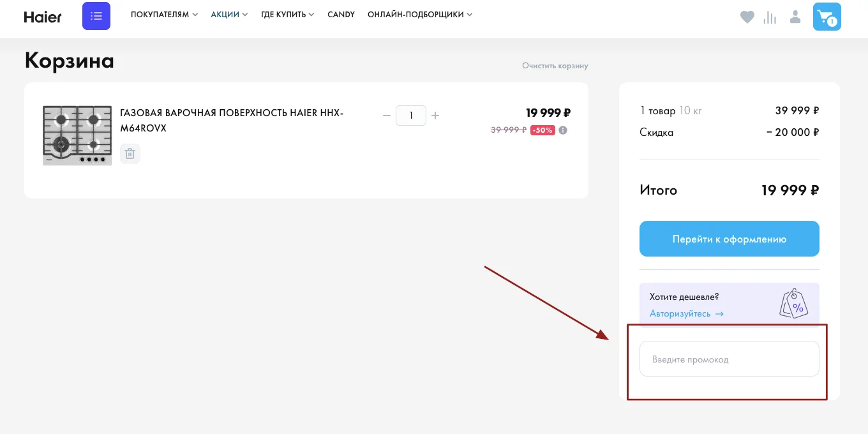Click the discount tags percent icon
Screen dimensions: 868x434
pos(794,304)
